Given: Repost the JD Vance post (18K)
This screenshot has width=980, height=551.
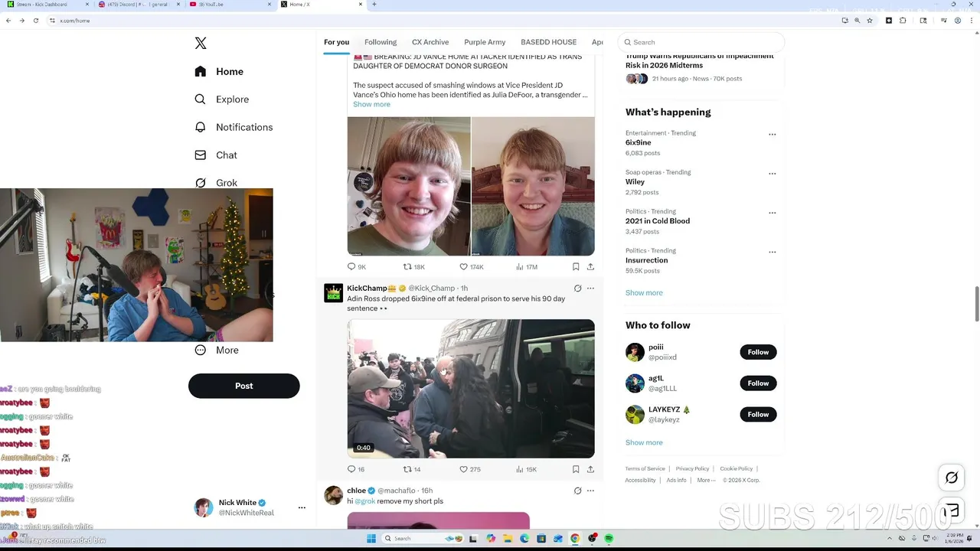Looking at the screenshot, I should pos(414,266).
